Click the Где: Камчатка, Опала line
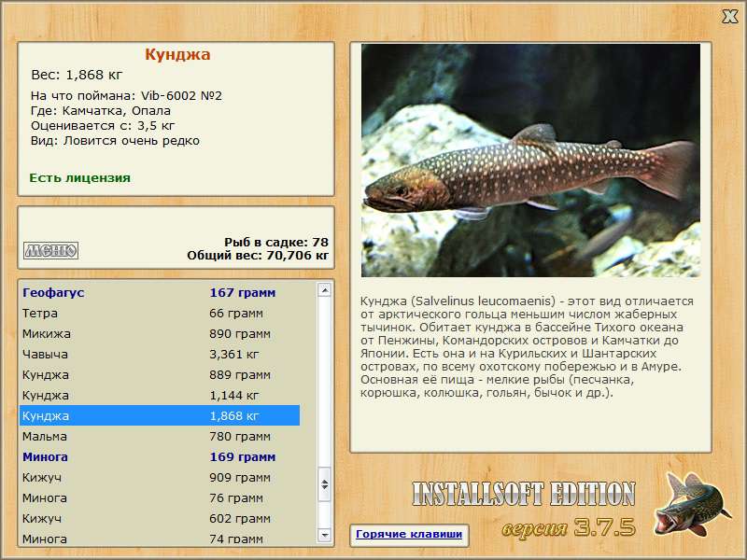 101,111
